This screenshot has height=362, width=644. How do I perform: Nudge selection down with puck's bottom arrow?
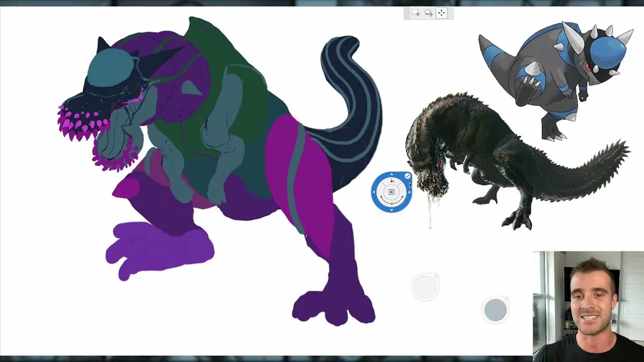pyautogui.click(x=391, y=210)
